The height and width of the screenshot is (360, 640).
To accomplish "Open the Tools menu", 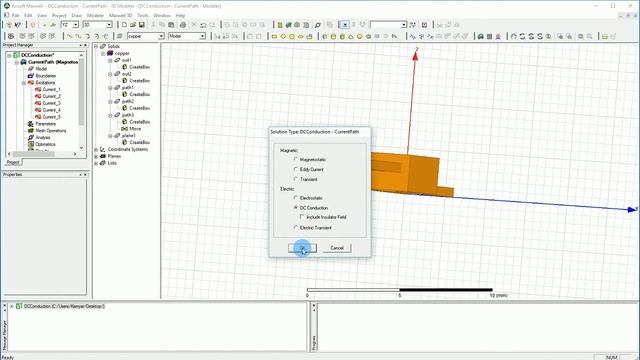I will coord(143,16).
